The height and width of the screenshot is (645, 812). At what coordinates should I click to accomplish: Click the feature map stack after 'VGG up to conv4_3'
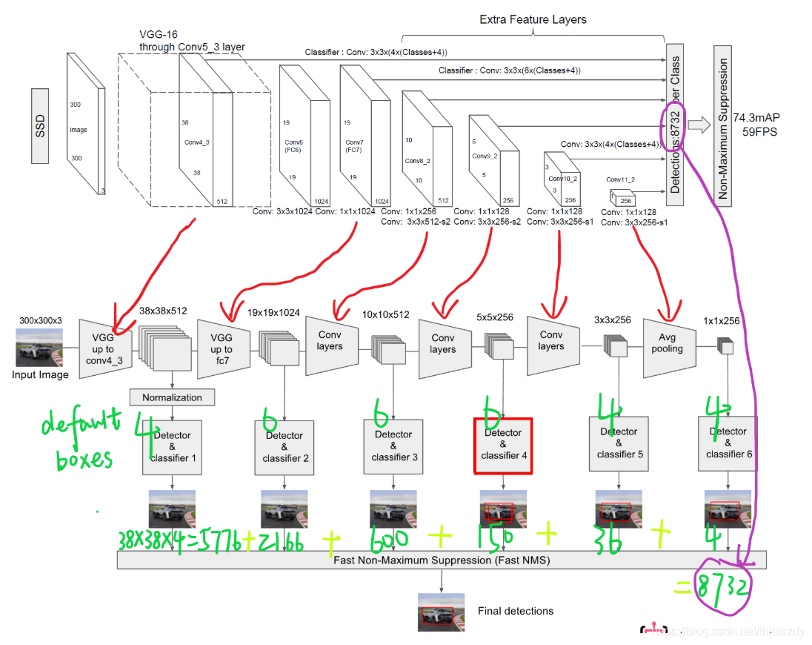[x=165, y=348]
